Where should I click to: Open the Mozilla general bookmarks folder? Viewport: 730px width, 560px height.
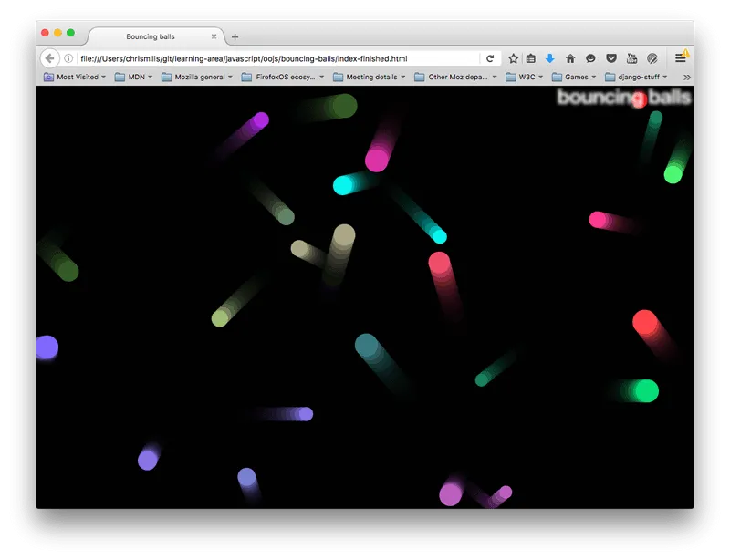point(197,77)
